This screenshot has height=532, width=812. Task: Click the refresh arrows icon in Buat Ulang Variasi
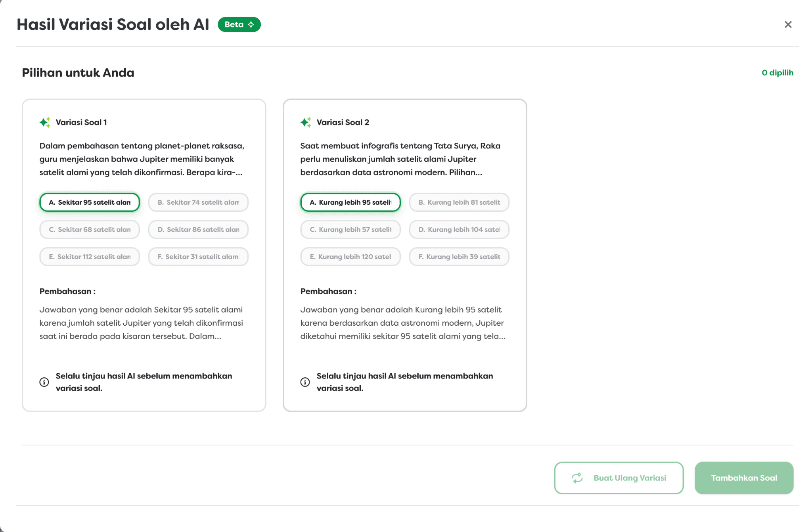point(577,478)
